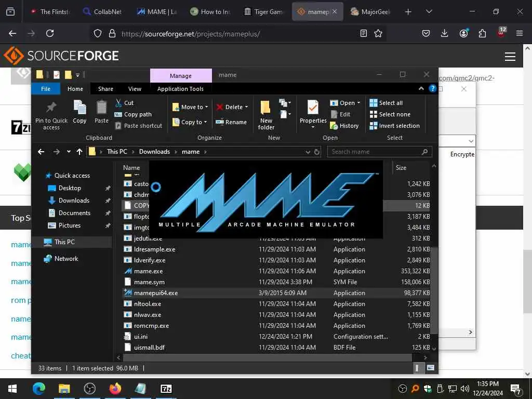This screenshot has width=532, height=399.
Task: Open Firefox extensions puzzle icon
Action: 482,33
